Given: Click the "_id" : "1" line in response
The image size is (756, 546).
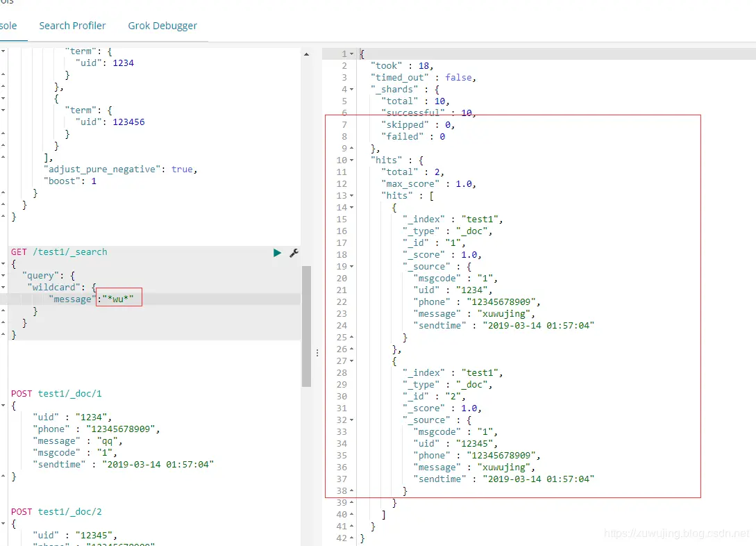Looking at the screenshot, I should [x=434, y=243].
